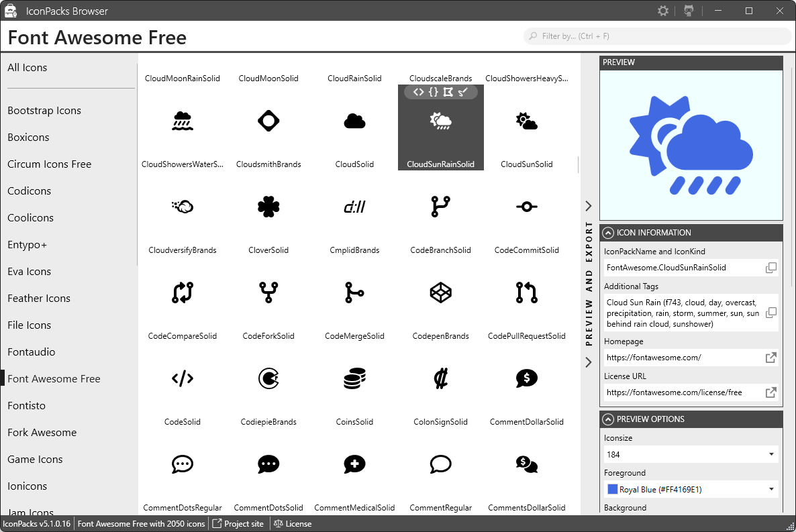The image size is (796, 532).
Task: Click the vector path geometry icon
Action: [448, 92]
